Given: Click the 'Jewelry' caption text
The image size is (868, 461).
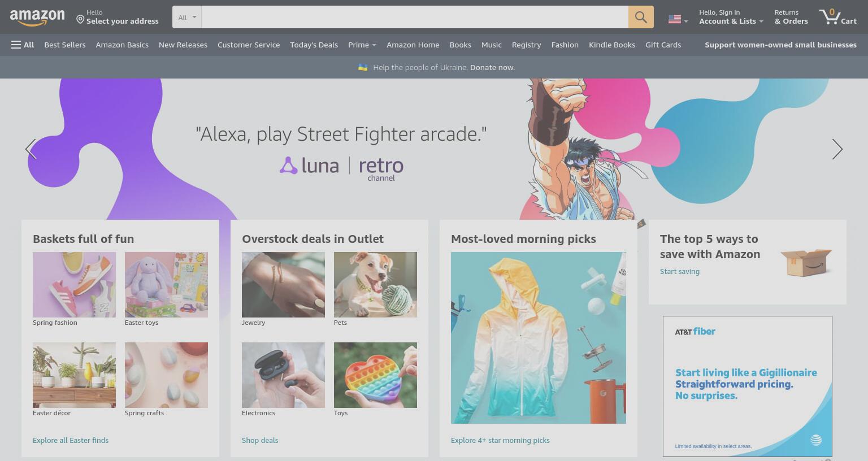Looking at the screenshot, I should click(253, 323).
